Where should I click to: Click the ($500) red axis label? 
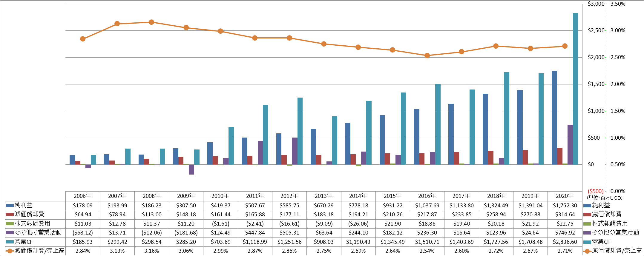tap(596, 191)
